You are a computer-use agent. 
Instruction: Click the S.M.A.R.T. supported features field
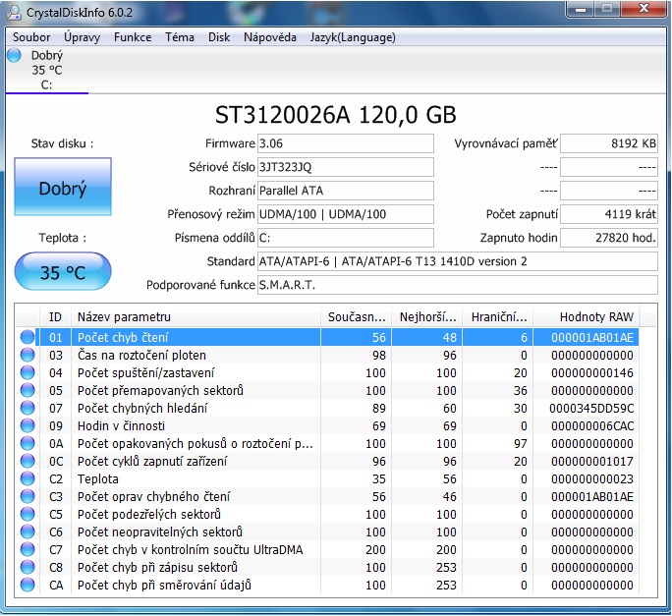457,285
